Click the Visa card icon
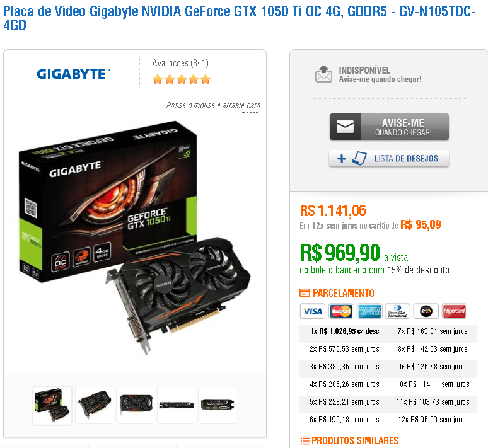488x448 pixels. pos(313,311)
